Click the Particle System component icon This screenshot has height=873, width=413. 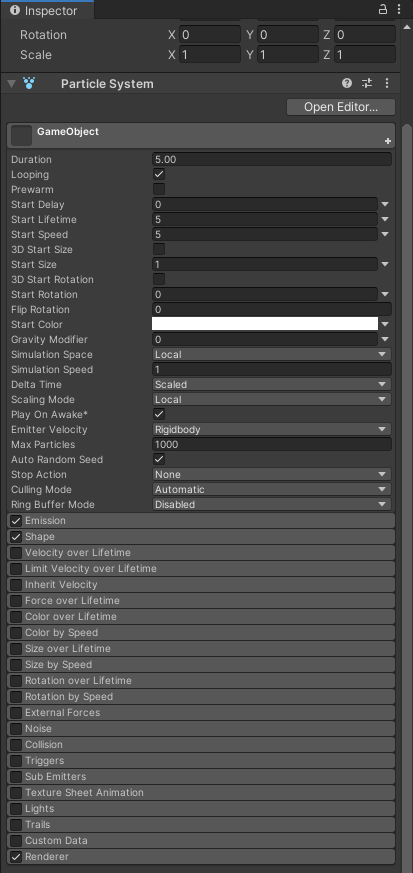pyautogui.click(x=29, y=84)
